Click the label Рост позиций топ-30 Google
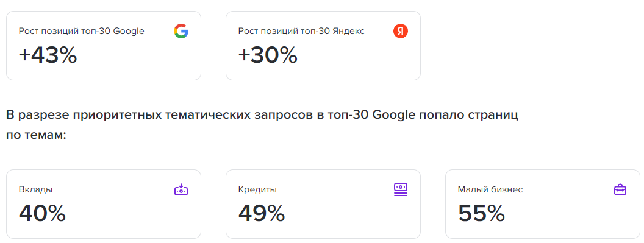The width and height of the screenshot is (644, 243). pos(81,31)
